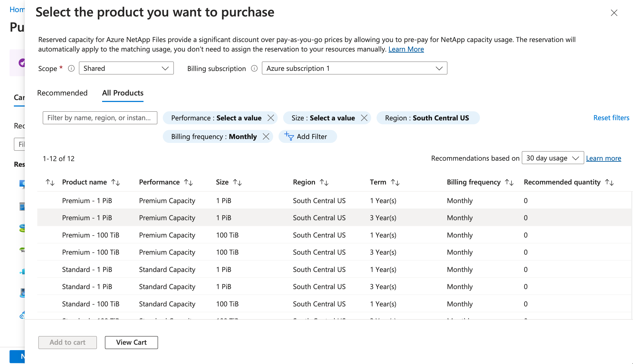The width and height of the screenshot is (633, 364).
Task: Click Reset filters link
Action: (611, 118)
